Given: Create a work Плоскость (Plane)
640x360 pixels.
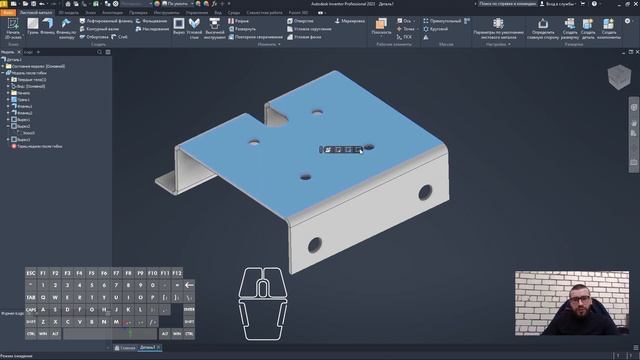Looking at the screenshot, I should [381, 27].
